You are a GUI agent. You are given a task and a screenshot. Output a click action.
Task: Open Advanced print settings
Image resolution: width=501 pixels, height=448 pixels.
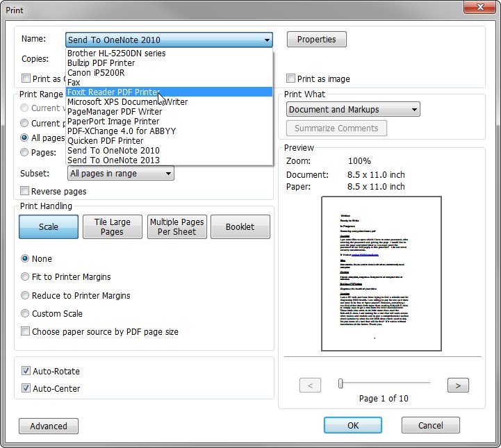[x=49, y=426]
